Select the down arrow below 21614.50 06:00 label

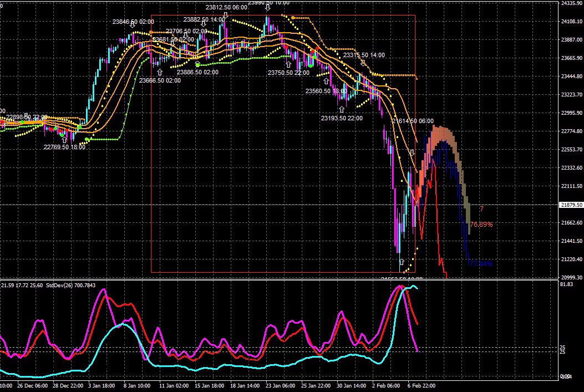(412, 152)
